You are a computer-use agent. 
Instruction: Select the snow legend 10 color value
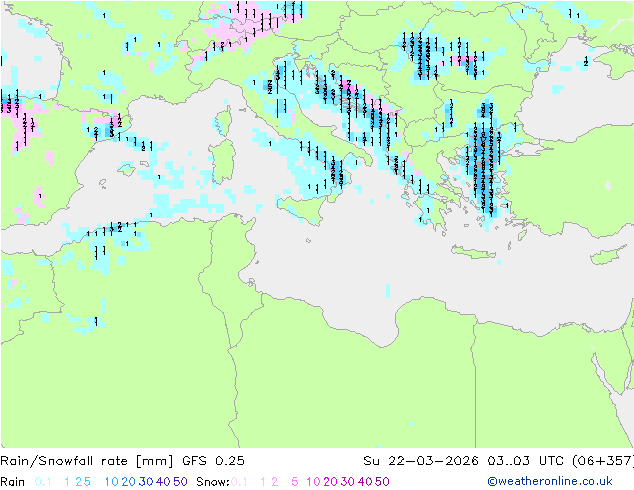313,482
